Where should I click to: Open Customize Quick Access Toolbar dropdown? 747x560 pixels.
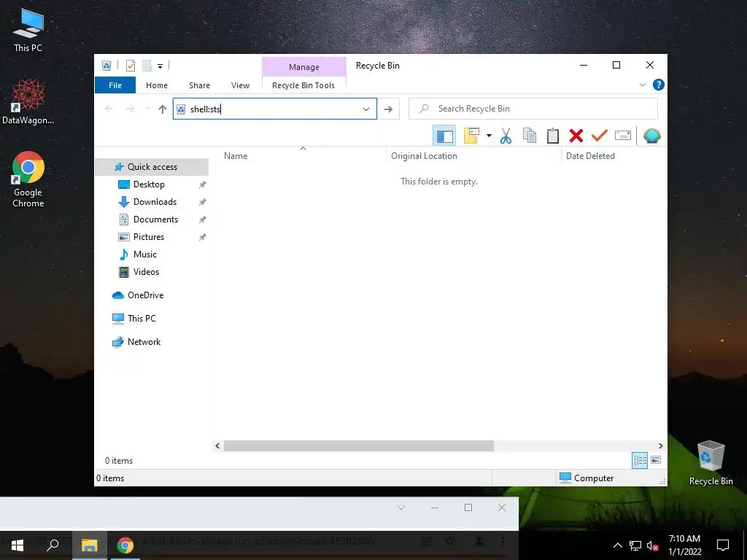(160, 66)
